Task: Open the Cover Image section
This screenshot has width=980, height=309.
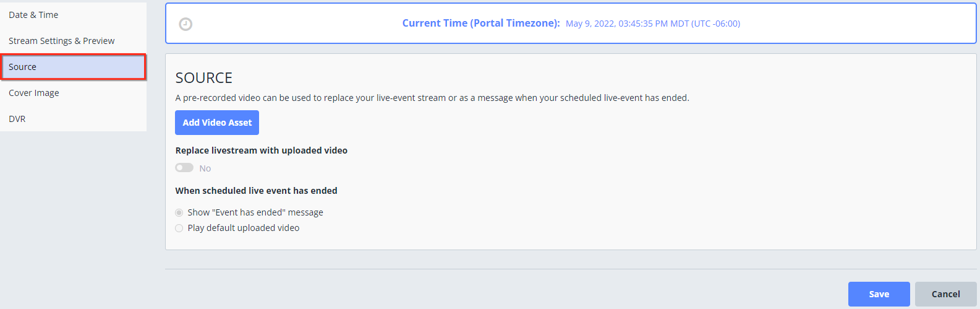Action: pyautogui.click(x=73, y=93)
